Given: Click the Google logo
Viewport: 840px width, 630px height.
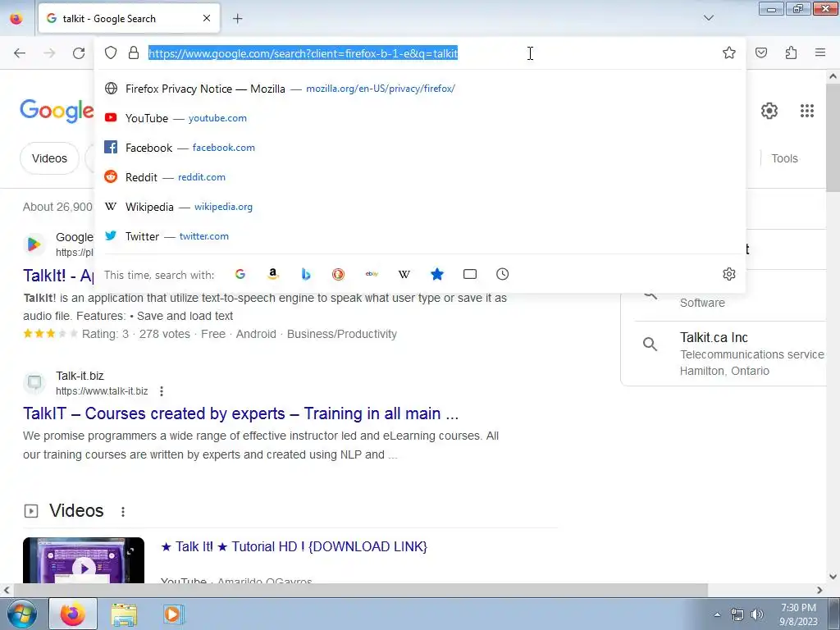Looking at the screenshot, I should click(57, 111).
